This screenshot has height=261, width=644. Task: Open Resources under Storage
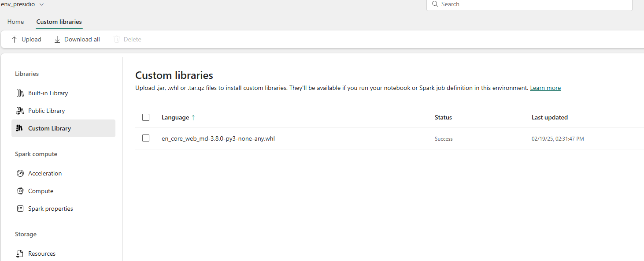pos(63,254)
